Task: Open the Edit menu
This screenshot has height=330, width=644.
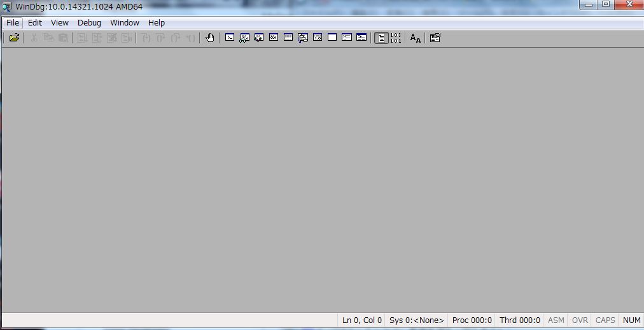Action: pyautogui.click(x=35, y=22)
